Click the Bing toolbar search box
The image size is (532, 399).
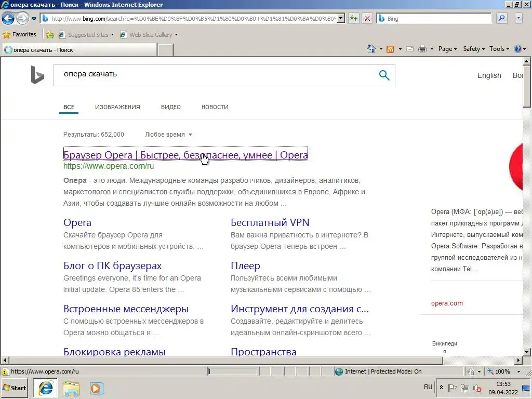[434, 19]
